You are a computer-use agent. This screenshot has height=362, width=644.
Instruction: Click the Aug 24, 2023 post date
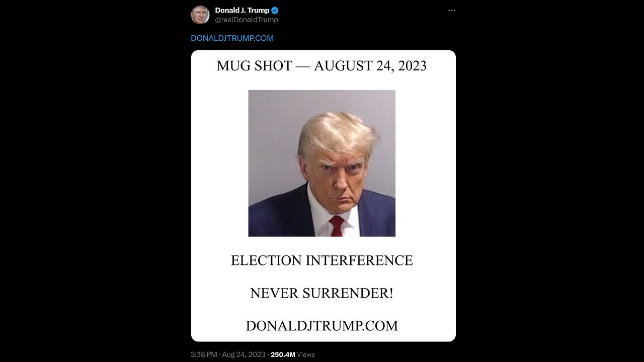pyautogui.click(x=244, y=354)
